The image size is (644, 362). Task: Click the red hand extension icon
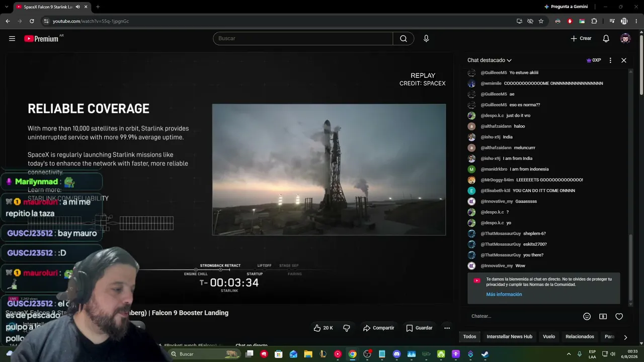tap(570, 21)
